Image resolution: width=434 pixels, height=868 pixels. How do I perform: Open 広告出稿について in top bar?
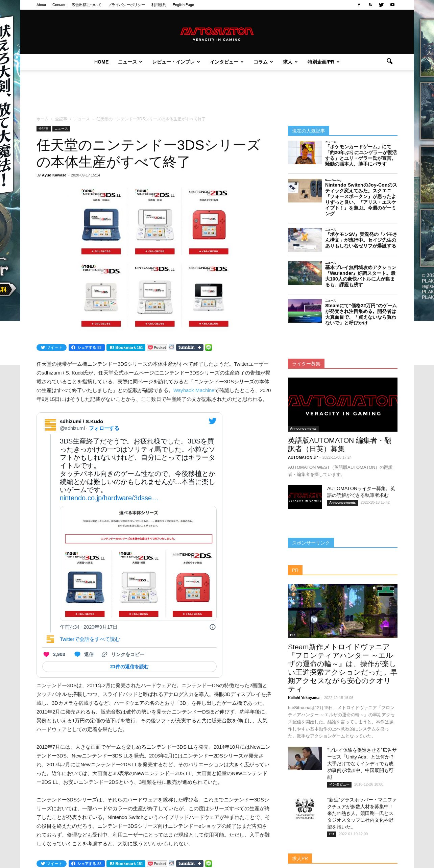tap(86, 5)
